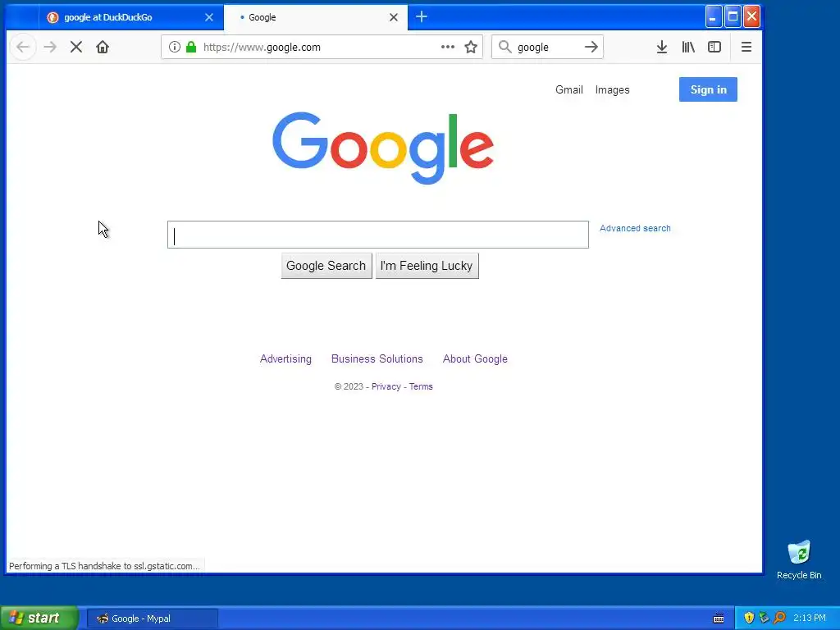Open Gmail link

569,89
